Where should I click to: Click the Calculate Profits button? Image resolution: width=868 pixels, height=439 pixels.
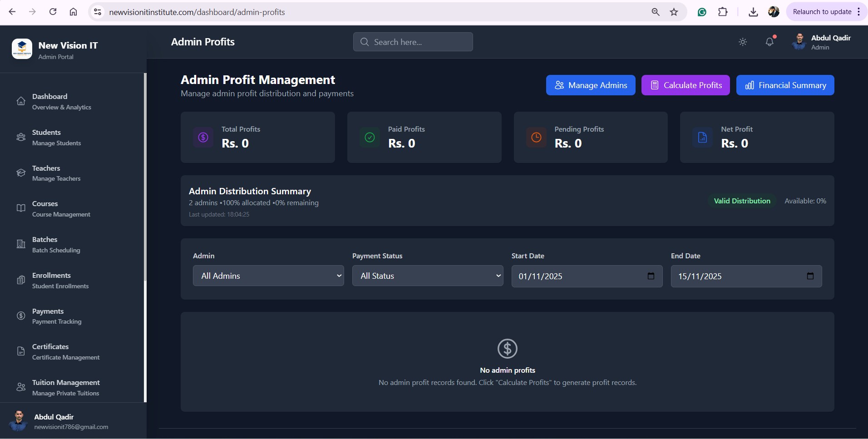click(685, 85)
